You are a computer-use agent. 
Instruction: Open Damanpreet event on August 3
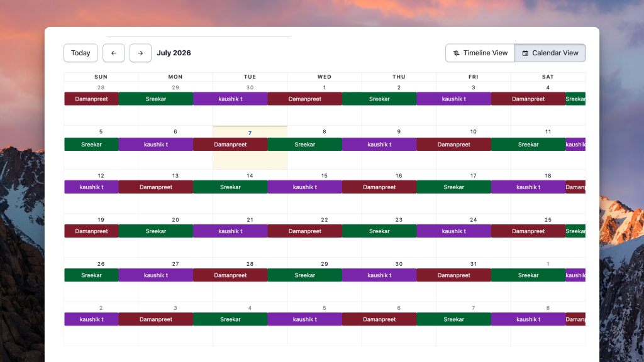pyautogui.click(x=156, y=319)
